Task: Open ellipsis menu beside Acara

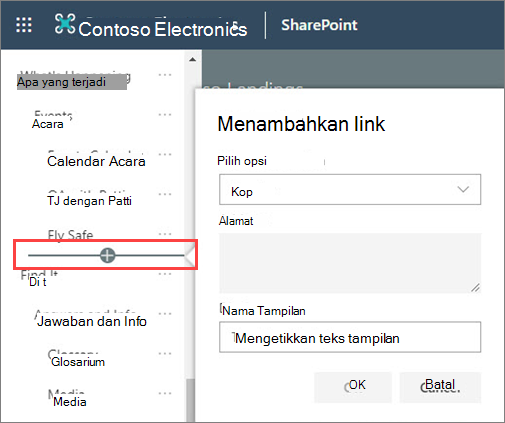Action: (x=165, y=114)
